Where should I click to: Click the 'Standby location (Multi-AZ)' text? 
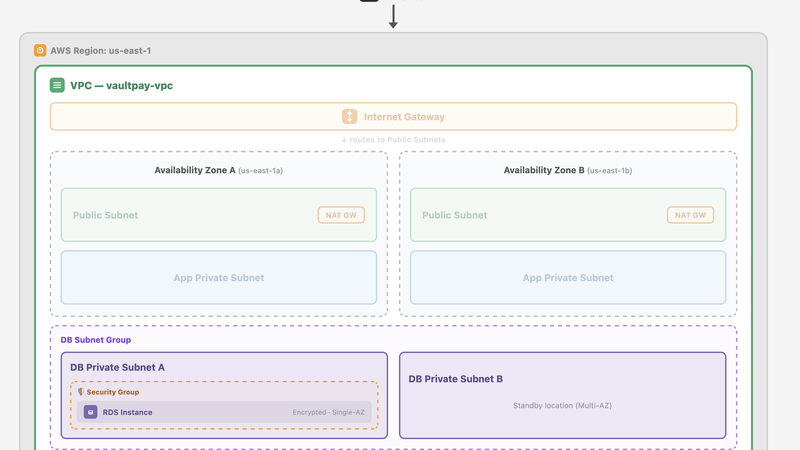[562, 406]
